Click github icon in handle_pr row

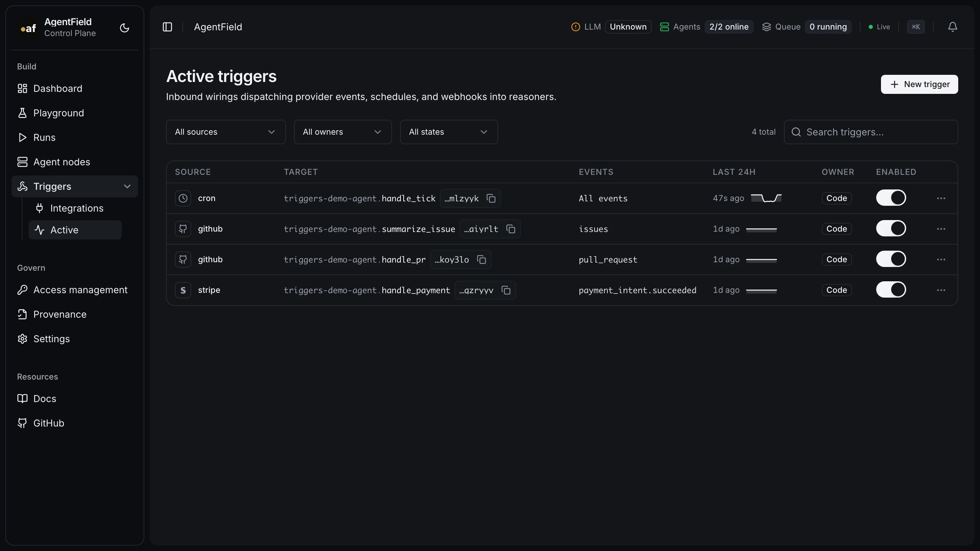[183, 259]
